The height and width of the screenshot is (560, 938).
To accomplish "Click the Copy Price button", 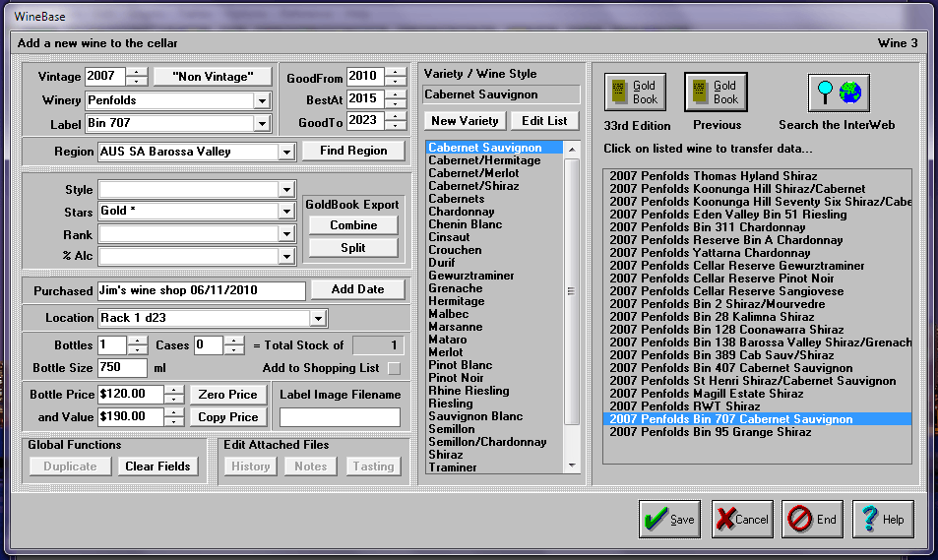I will 228,417.
